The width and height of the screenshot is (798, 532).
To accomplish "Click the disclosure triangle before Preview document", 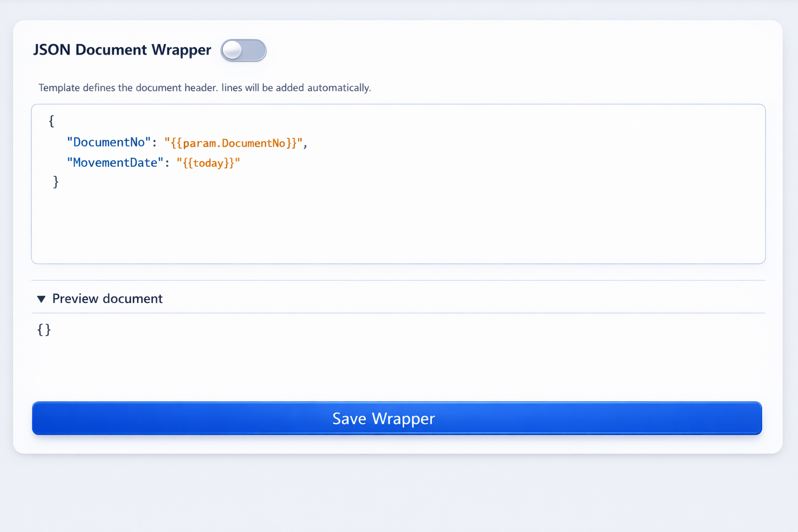I will (x=42, y=299).
